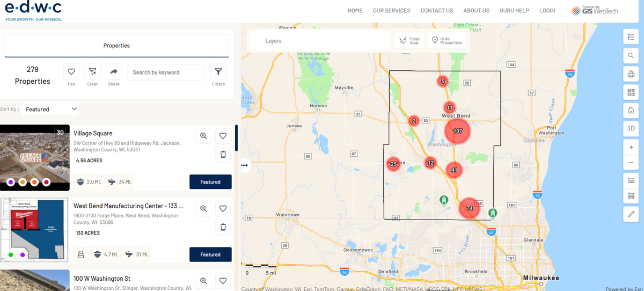Open Village Square listing title
This screenshot has height=291, width=644.
(93, 133)
